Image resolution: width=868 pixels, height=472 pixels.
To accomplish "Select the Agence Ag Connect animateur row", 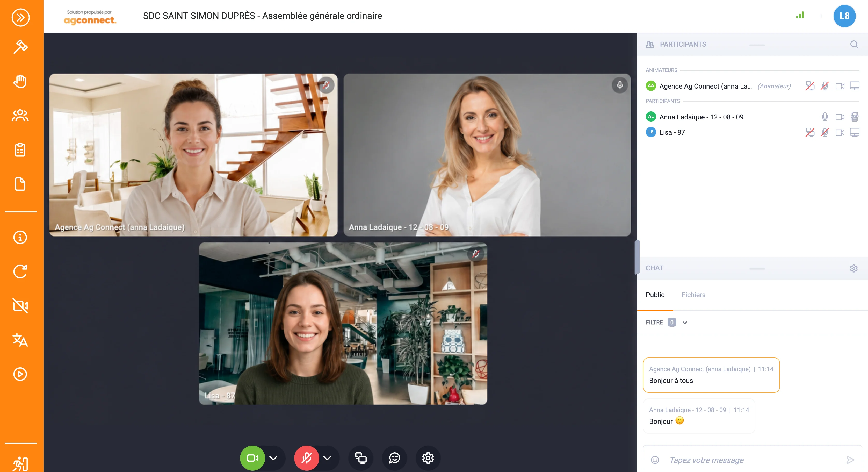I will 752,86.
